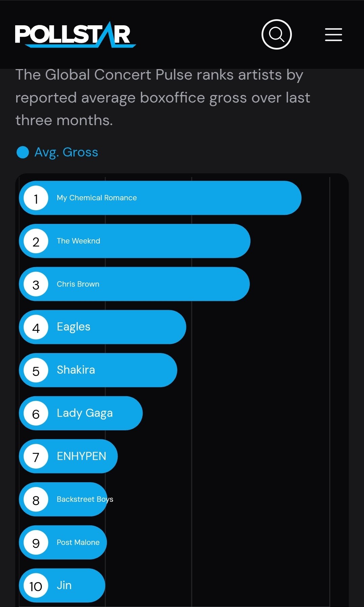The width and height of the screenshot is (364, 607).
Task: Click the Global Concert Pulse description text
Action: 162,97
